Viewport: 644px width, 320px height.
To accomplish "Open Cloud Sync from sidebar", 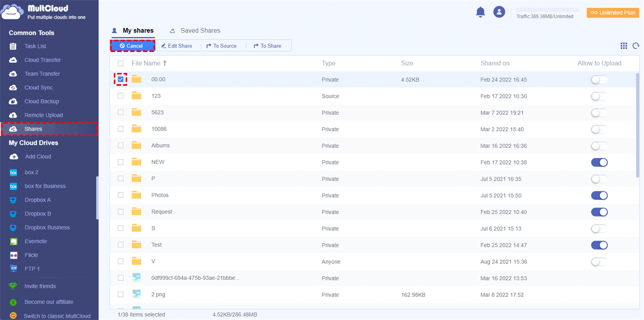I will point(39,87).
